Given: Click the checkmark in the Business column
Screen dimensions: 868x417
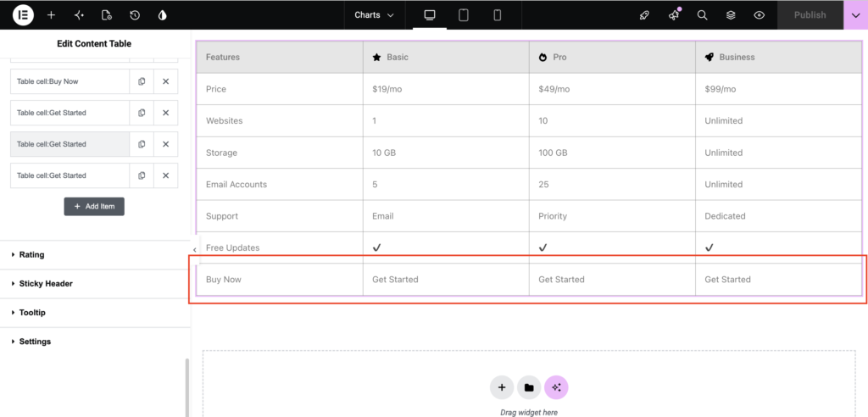Looking at the screenshot, I should [709, 247].
